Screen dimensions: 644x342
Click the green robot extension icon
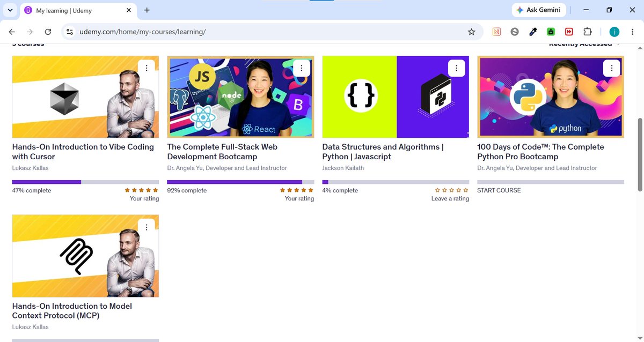pos(551,32)
